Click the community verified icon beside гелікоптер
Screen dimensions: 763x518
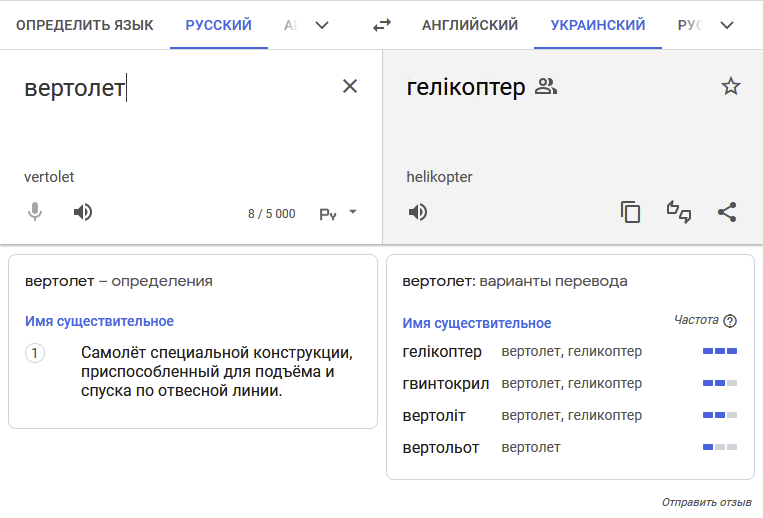pyautogui.click(x=546, y=87)
